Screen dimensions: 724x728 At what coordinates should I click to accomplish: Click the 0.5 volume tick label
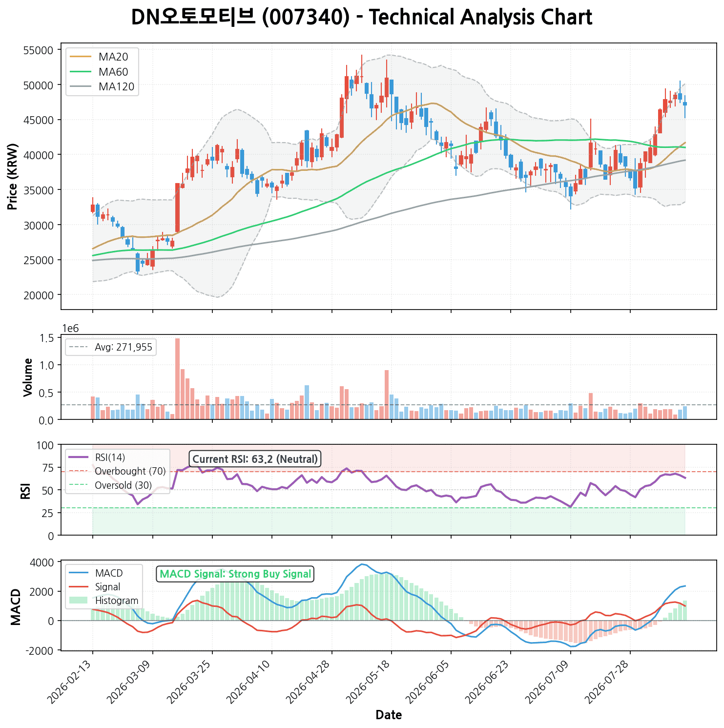45,393
